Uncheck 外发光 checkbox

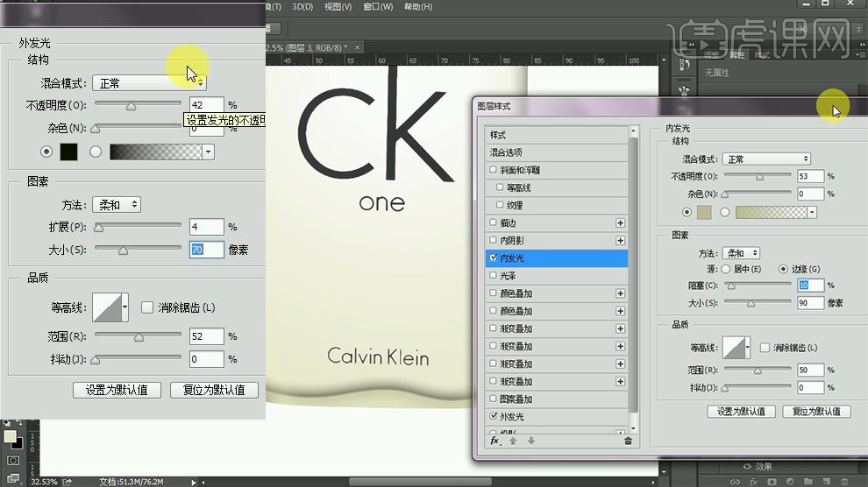(x=494, y=416)
